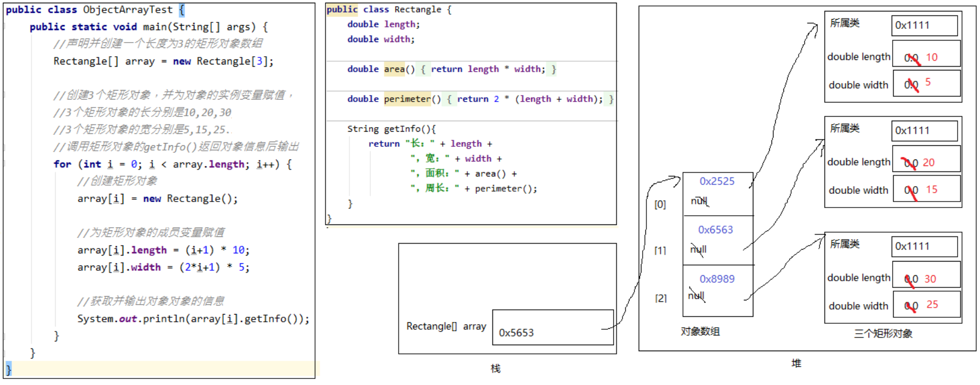Image resolution: width=980 pixels, height=385 pixels.
Task: Click the [1] index label
Action: pyautogui.click(x=660, y=251)
